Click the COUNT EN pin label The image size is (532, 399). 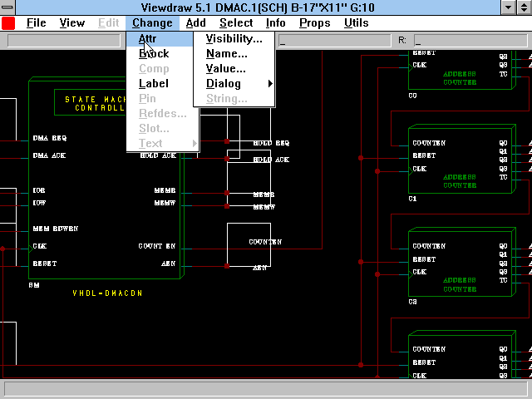point(157,246)
